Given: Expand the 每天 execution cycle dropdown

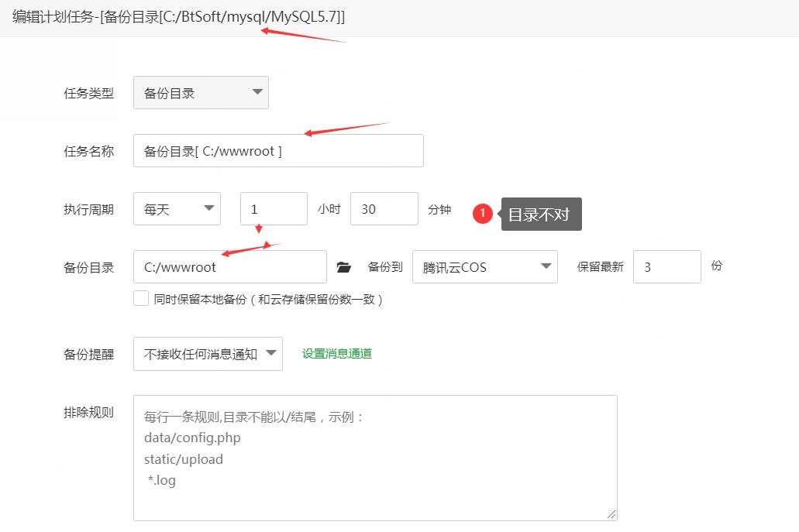Looking at the screenshot, I should coord(177,209).
